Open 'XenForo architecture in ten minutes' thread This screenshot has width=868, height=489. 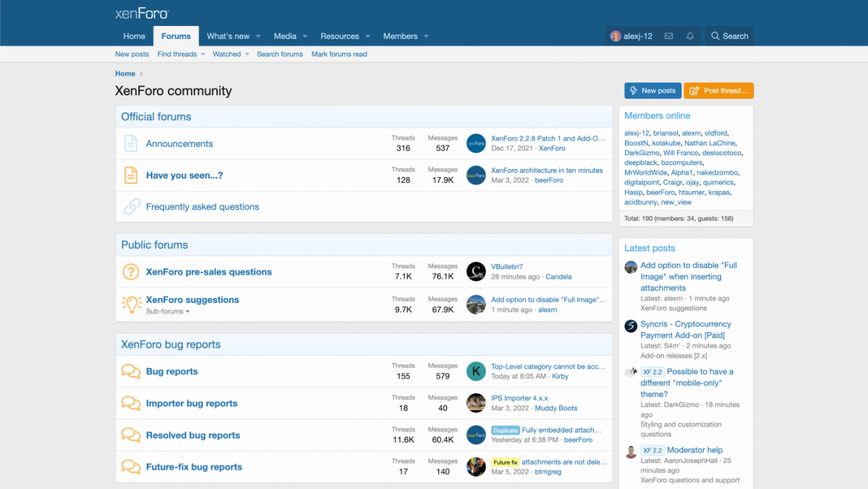[x=547, y=171]
